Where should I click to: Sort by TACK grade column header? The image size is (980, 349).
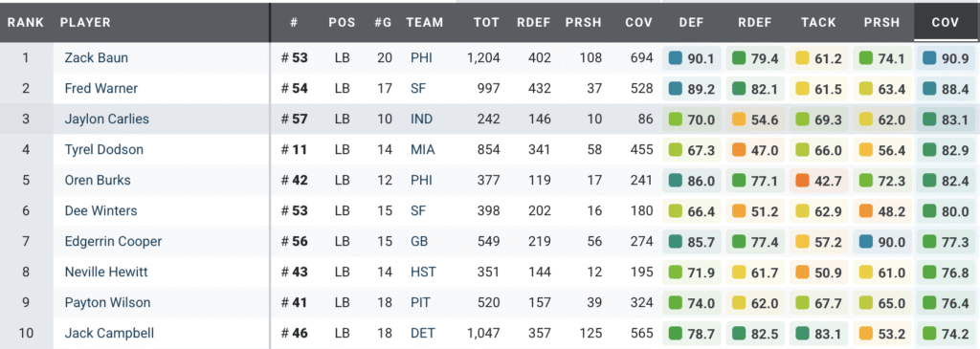point(818,23)
